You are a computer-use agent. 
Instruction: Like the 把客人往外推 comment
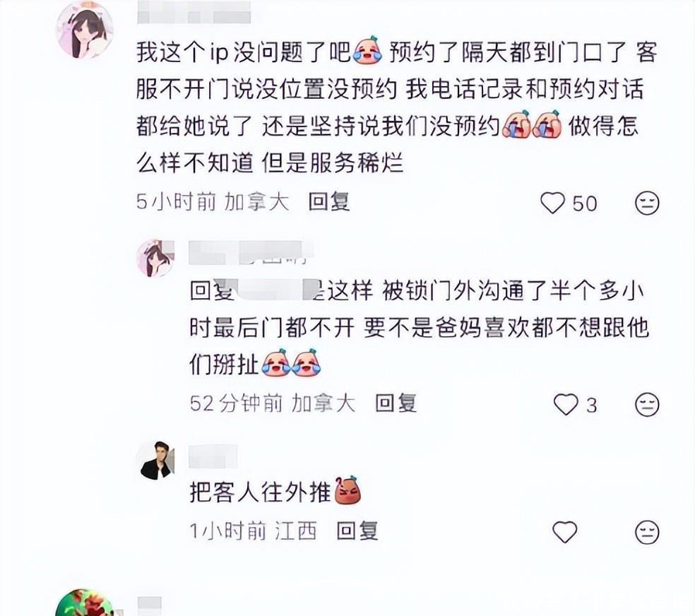(565, 532)
